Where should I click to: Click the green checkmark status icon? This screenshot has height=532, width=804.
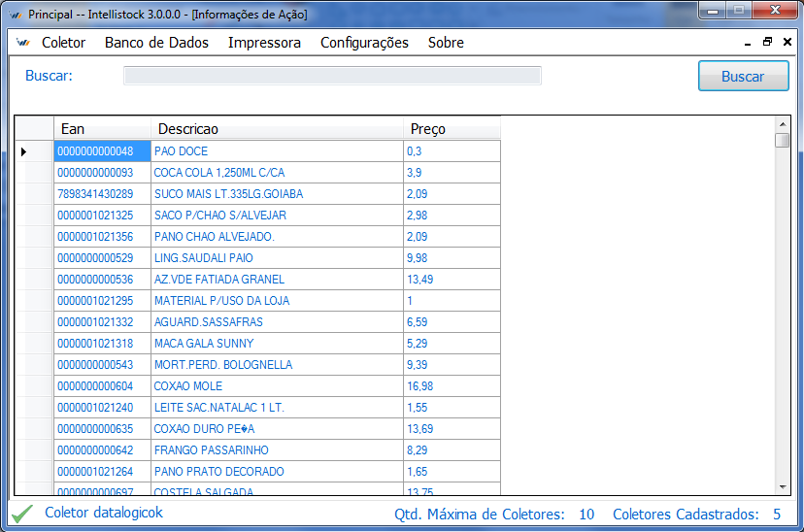point(22,514)
